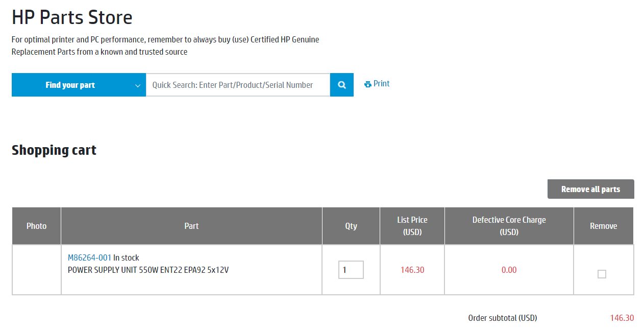
Task: Click the Photo column header
Action: [x=37, y=226]
